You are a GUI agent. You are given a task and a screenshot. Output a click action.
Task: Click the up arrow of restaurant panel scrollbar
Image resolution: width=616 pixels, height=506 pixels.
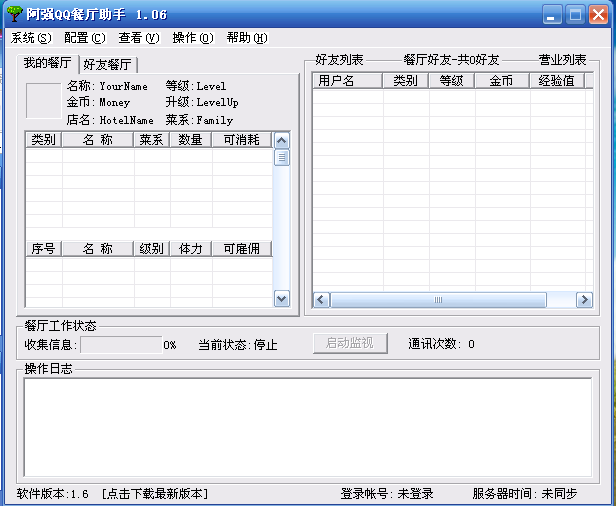[282, 141]
